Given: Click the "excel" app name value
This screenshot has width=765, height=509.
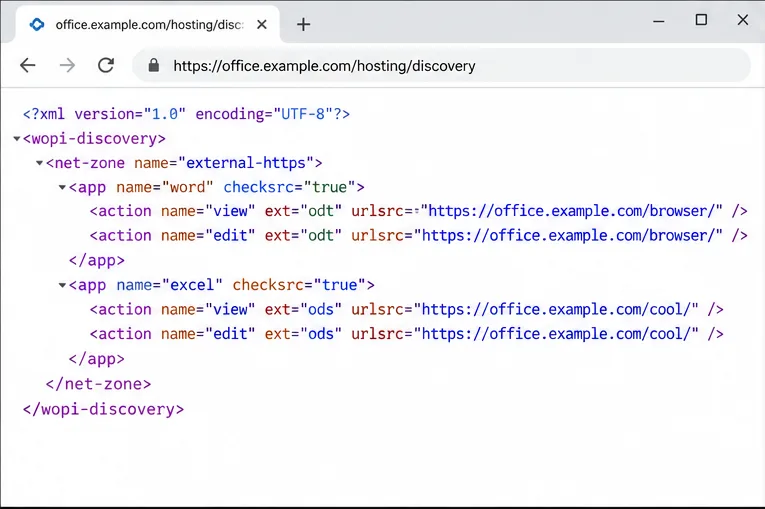Looking at the screenshot, I should point(192,285).
